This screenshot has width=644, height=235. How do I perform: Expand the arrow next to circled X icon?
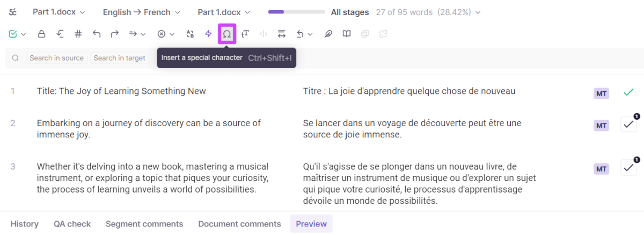pyautogui.click(x=172, y=34)
